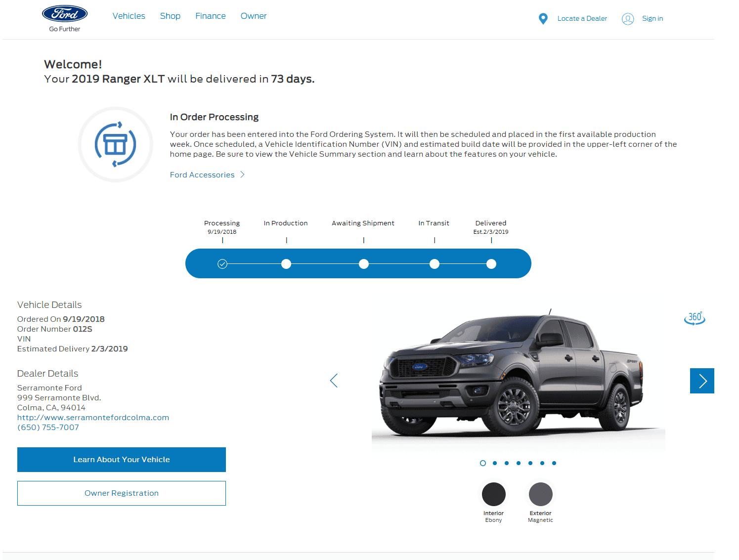739x560 pixels.
Task: Select the sixth carousel indicator dot
Action: coord(542,463)
